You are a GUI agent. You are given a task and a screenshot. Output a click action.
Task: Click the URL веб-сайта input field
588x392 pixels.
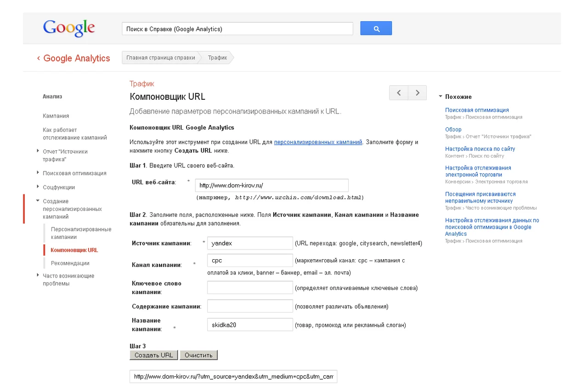click(x=271, y=185)
